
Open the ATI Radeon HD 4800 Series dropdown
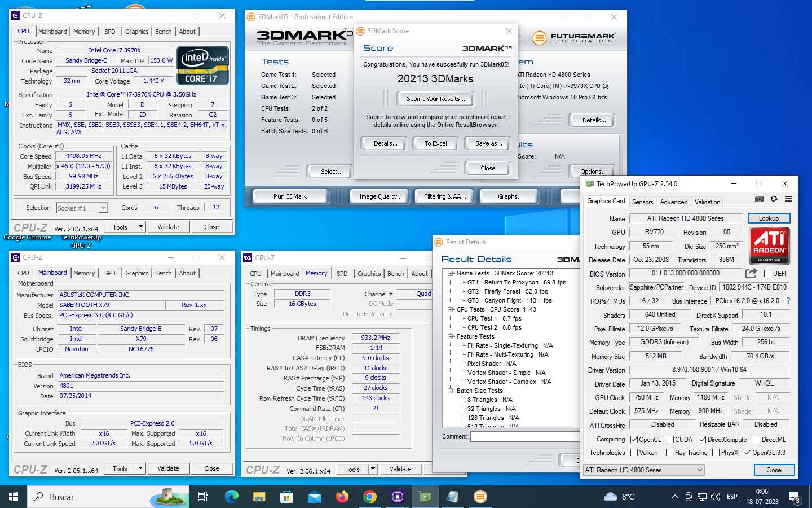643,470
